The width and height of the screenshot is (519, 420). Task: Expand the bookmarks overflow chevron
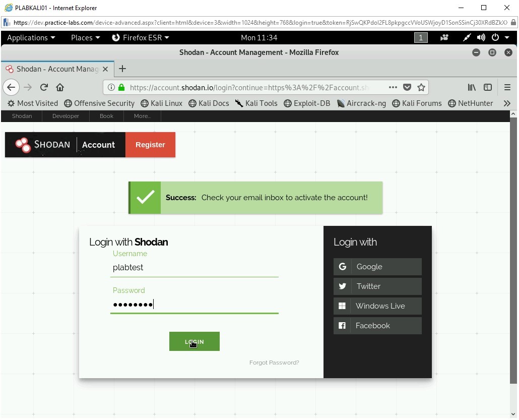coord(507,103)
